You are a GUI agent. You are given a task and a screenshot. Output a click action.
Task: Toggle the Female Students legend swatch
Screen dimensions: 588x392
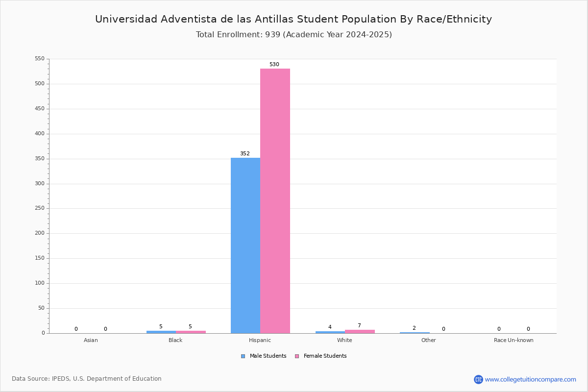297,356
